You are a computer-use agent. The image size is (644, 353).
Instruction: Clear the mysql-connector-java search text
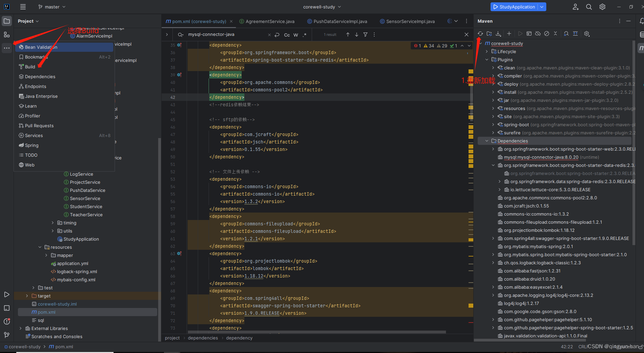pos(269,35)
